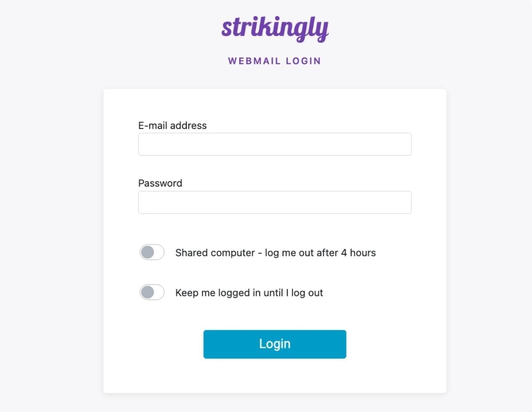Select the E-mail address label

coord(172,126)
